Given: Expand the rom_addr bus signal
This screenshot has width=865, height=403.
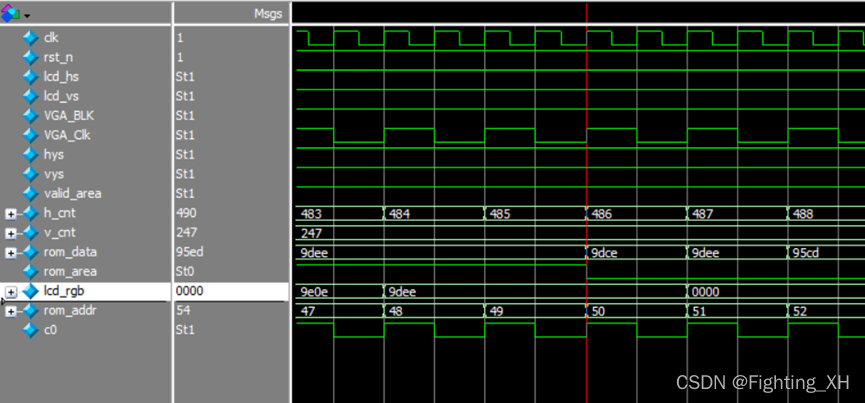Looking at the screenshot, I should pyautogui.click(x=10, y=311).
